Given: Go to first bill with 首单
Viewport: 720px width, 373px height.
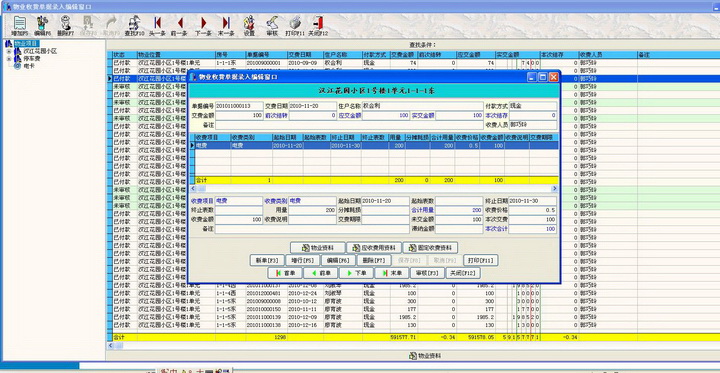Looking at the screenshot, I should [x=285, y=273].
